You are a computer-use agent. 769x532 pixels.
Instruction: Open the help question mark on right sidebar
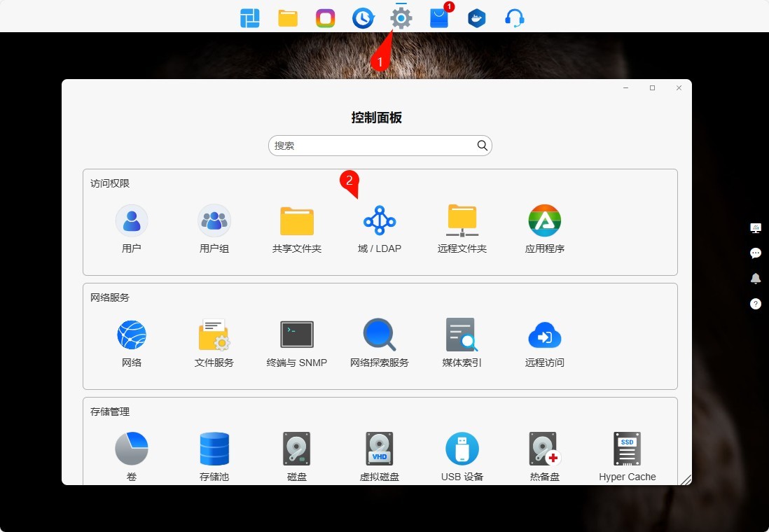[x=756, y=304]
